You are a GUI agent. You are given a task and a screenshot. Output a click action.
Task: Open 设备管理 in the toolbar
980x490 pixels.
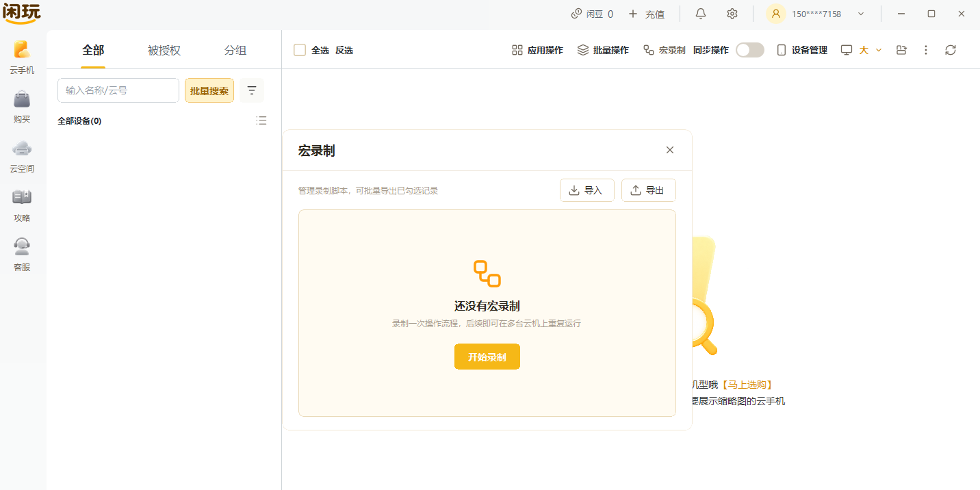(x=802, y=50)
